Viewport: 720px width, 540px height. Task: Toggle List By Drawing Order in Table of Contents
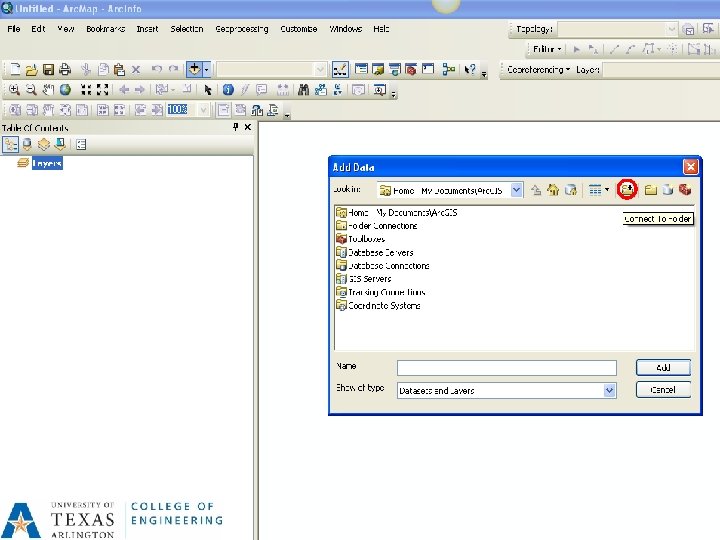[x=10, y=145]
